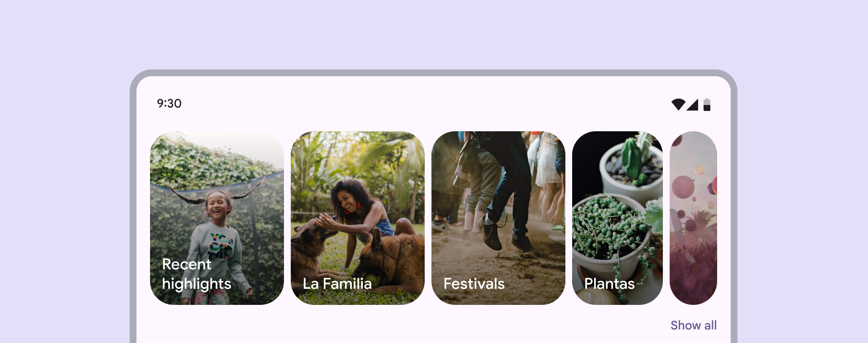Open the La Familia album card
The image size is (868, 343).
pos(357,218)
